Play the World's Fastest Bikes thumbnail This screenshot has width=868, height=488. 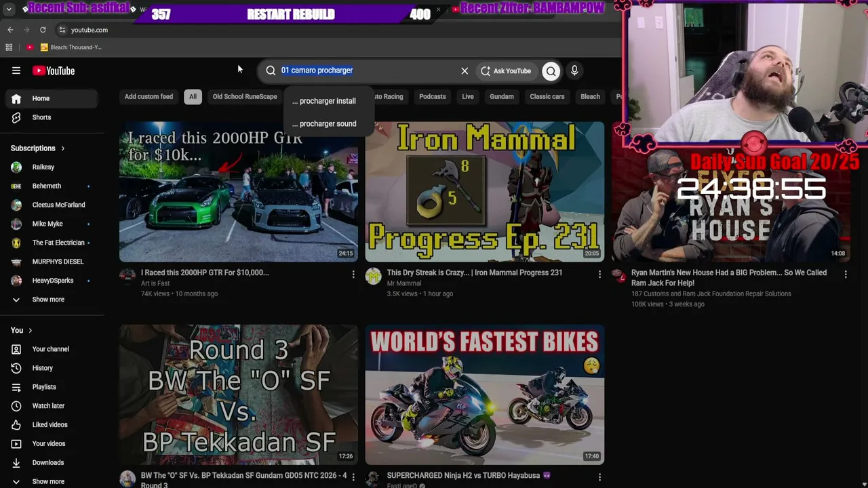[x=485, y=395]
